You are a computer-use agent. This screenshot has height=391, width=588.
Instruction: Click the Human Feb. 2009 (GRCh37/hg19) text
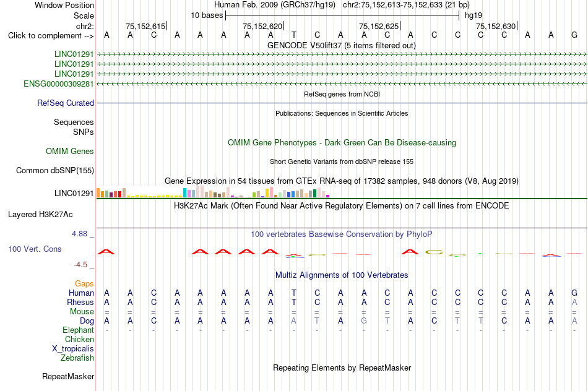coord(276,5)
